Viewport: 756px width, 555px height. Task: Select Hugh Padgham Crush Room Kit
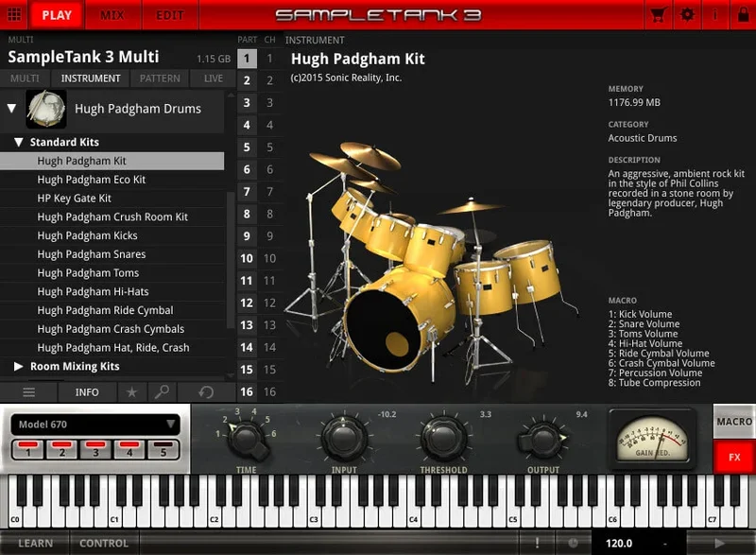tap(112, 217)
